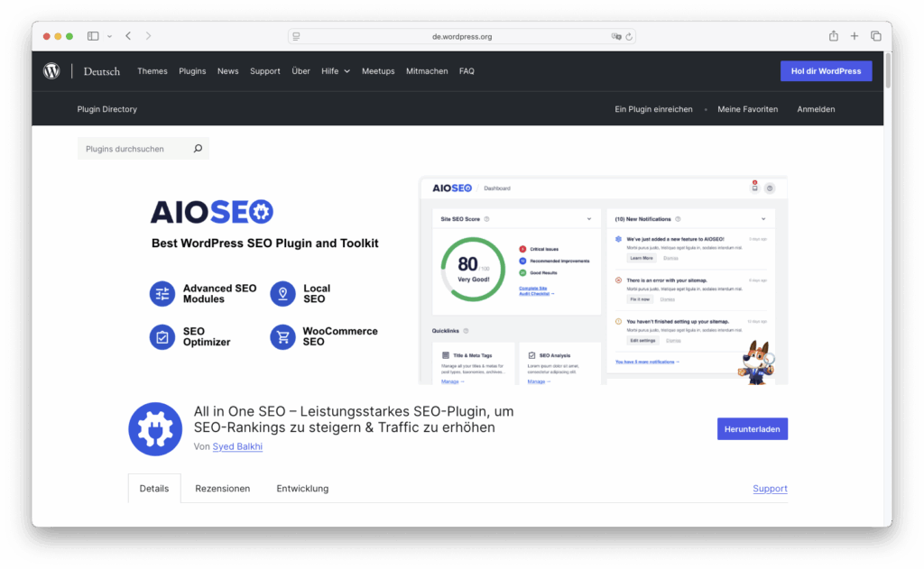Click the All in One SEO plugin gear icon
This screenshot has width=924, height=569.
point(155,429)
